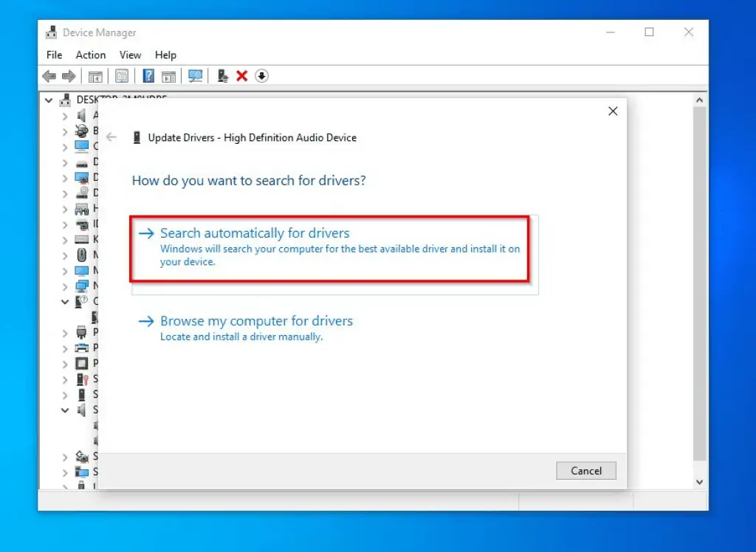Click the Update Device Driver toolbar icon

pos(222,76)
